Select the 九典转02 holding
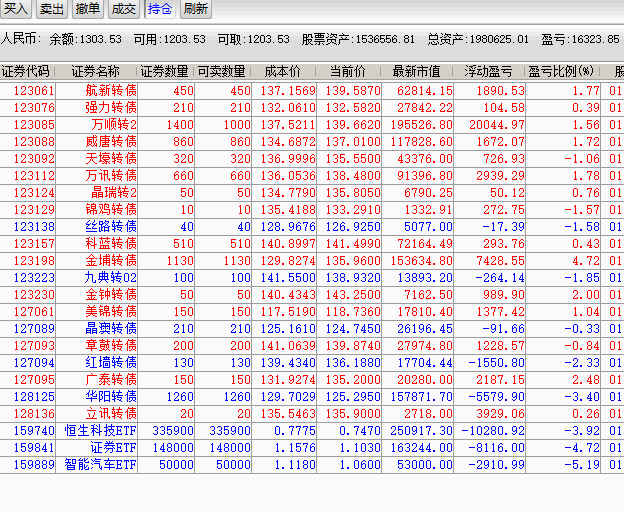 (x=111, y=278)
